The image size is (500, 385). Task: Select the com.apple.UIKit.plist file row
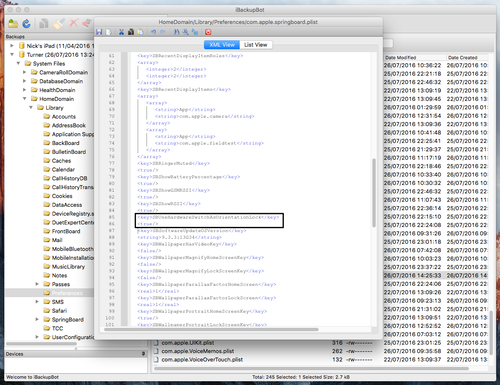tap(321, 343)
